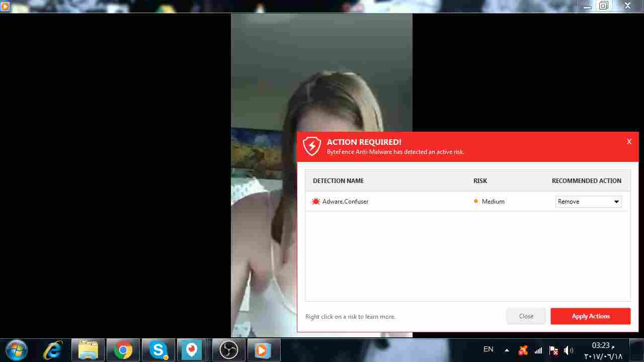Click the Close button in ByteFence dialog
The width and height of the screenshot is (644, 362).
coord(526,316)
